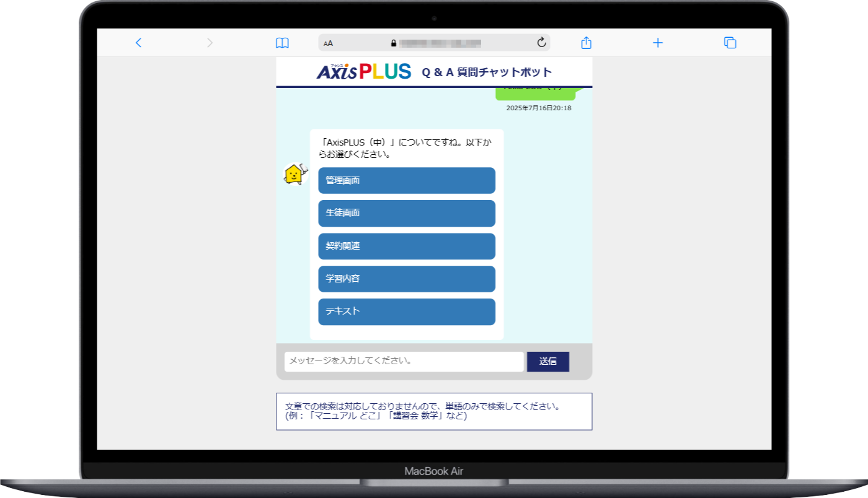Click the green user message bubble
The width and height of the screenshot is (868, 498).
[x=535, y=93]
